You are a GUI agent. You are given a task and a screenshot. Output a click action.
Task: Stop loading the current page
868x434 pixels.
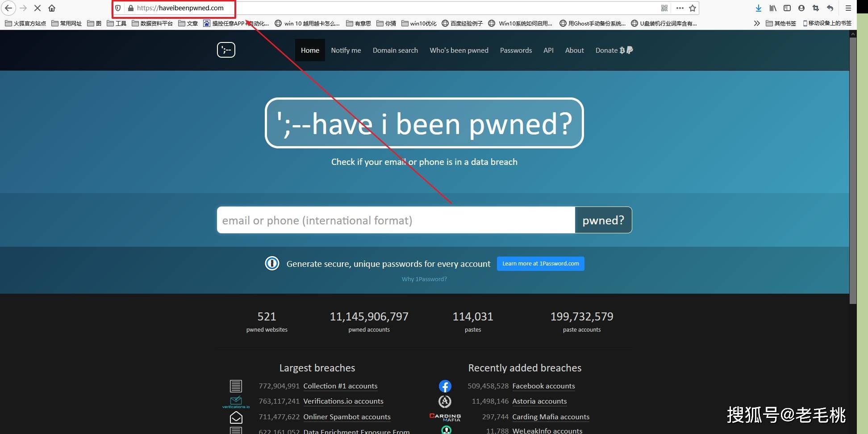(38, 8)
